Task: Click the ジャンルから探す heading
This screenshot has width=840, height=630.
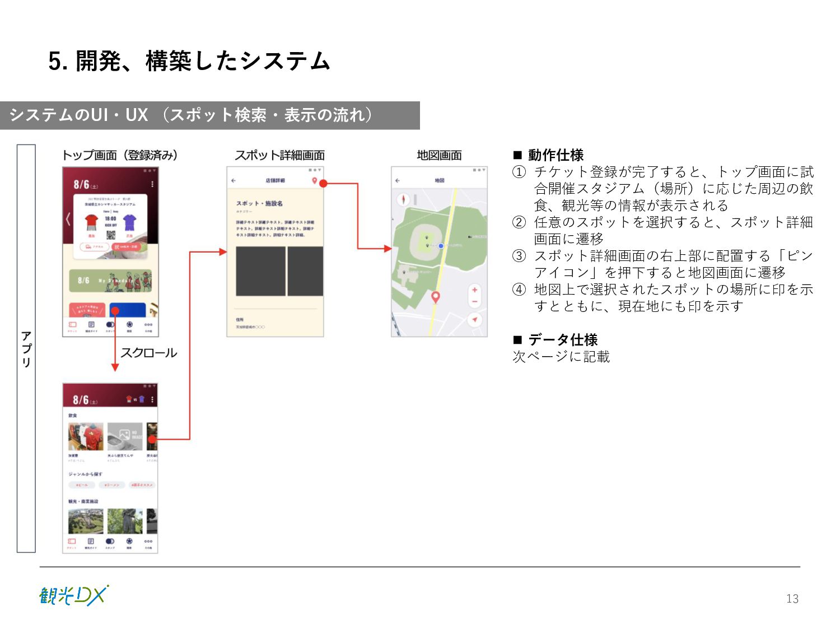Action: (85, 474)
